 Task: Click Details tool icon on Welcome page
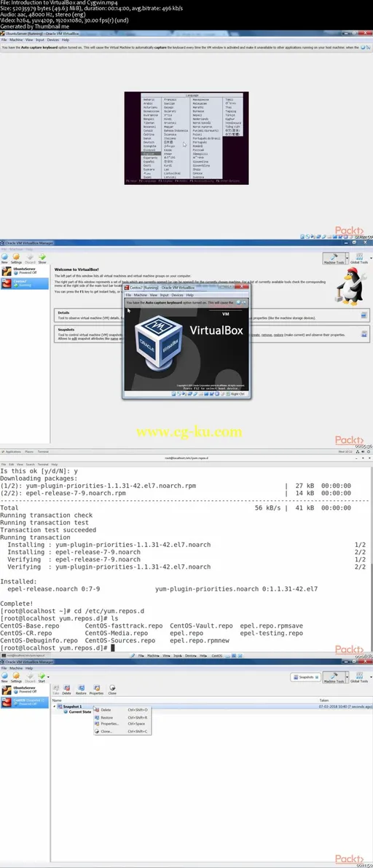pyautogui.click(x=364, y=315)
